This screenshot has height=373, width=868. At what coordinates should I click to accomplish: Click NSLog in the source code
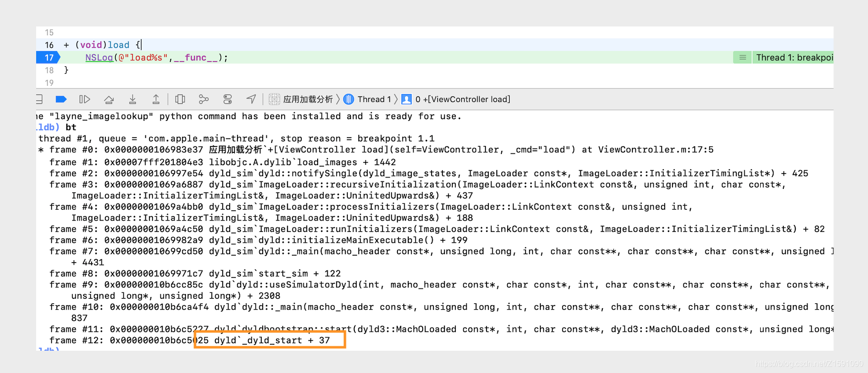point(99,57)
